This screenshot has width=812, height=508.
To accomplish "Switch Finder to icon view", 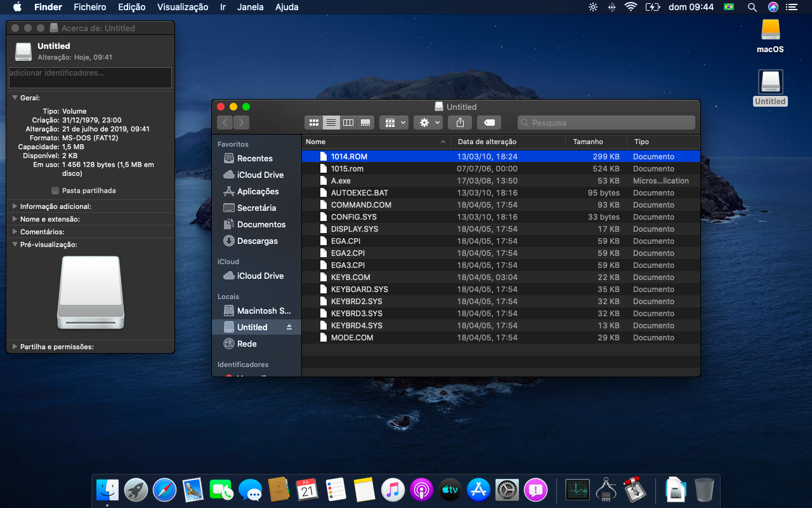I will [313, 123].
